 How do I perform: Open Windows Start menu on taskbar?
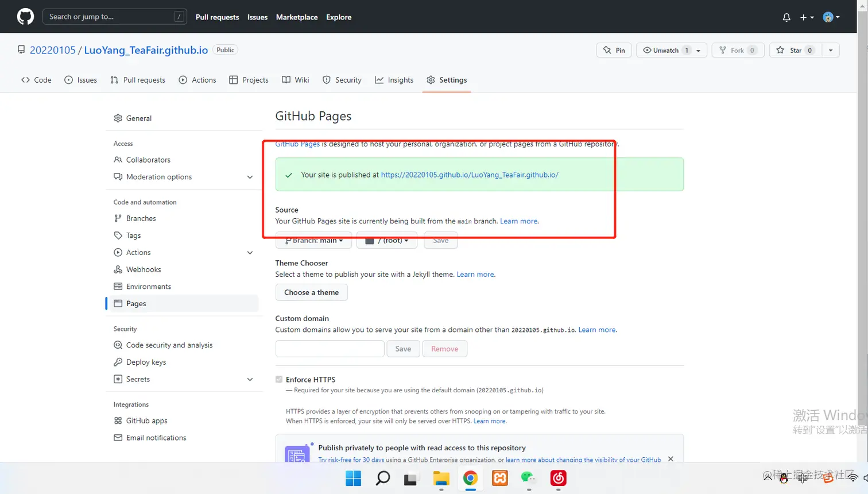coord(354,478)
